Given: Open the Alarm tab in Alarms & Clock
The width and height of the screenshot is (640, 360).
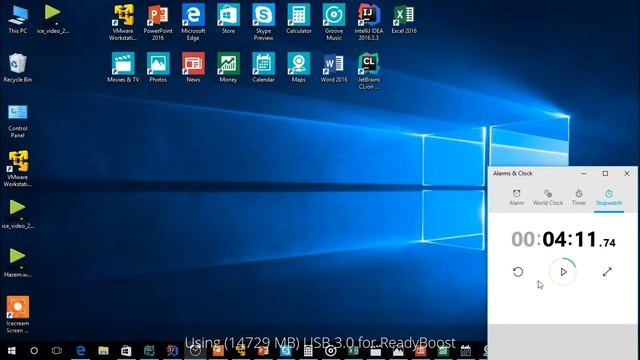Looking at the screenshot, I should point(516,197).
